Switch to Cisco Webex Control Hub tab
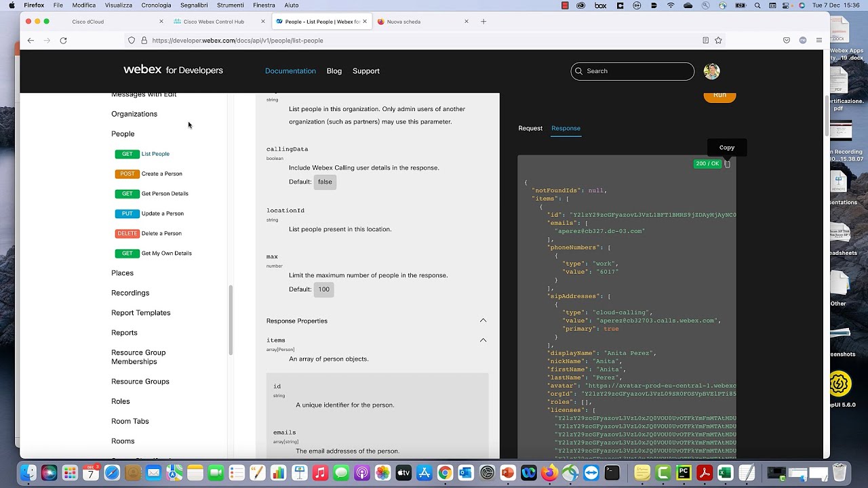Image resolution: width=868 pixels, height=488 pixels. click(x=218, y=22)
